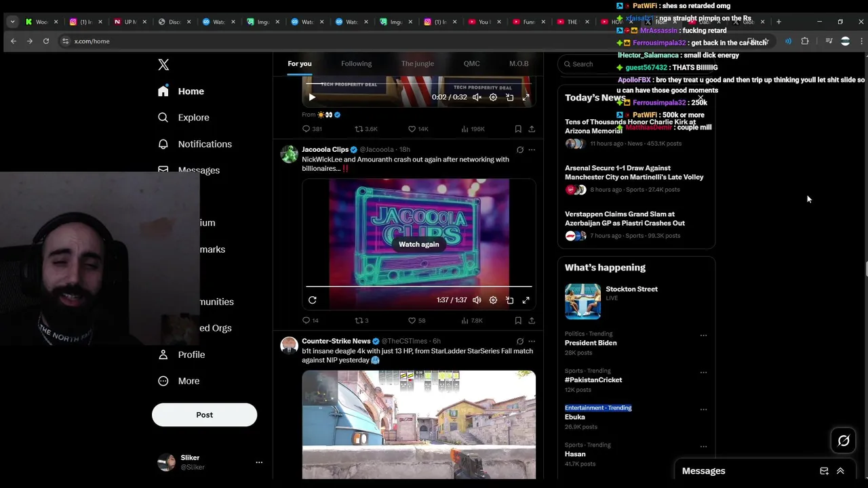Open the #PakistanCricket trending topic
Image resolution: width=868 pixels, height=488 pixels.
593,380
